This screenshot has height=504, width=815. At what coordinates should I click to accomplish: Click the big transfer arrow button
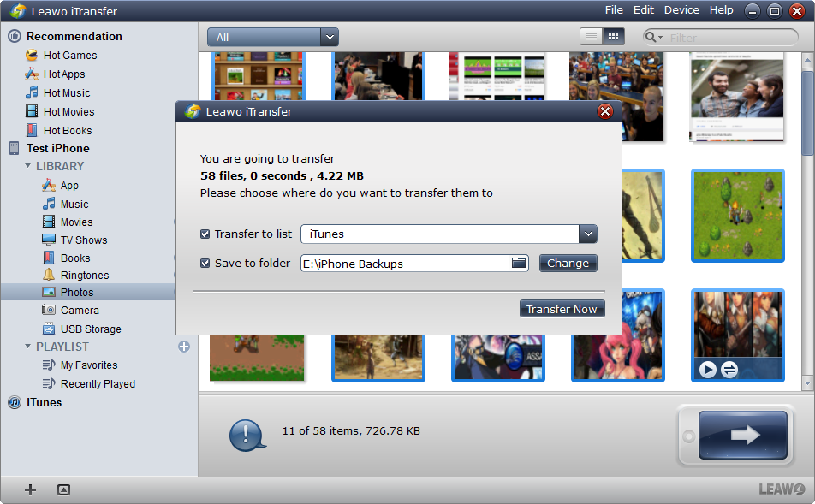[742, 435]
